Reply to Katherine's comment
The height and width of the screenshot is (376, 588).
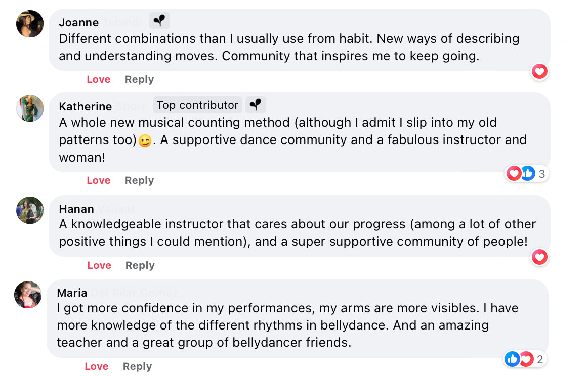(x=140, y=180)
